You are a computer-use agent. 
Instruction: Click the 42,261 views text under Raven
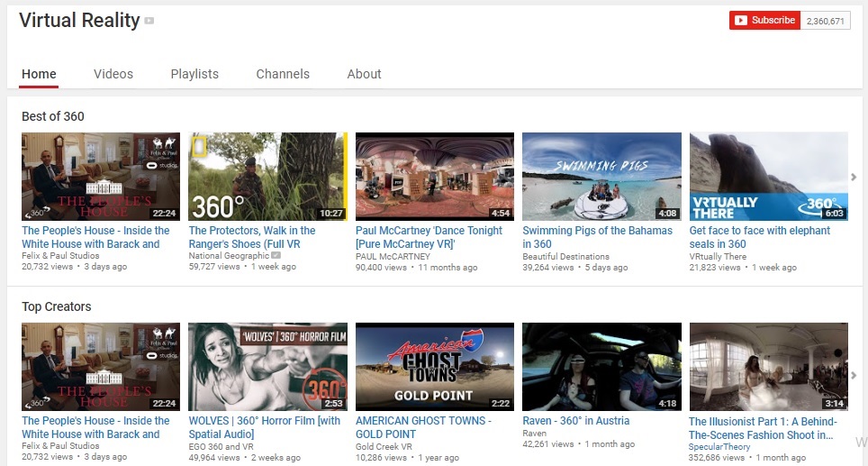(x=548, y=443)
